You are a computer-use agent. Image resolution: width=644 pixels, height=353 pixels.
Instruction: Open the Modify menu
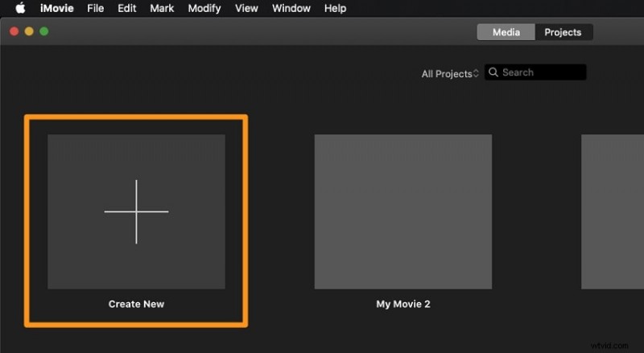(x=204, y=8)
